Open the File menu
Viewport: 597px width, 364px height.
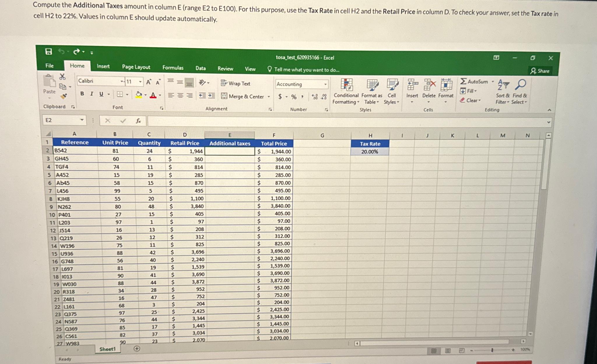tap(50, 66)
